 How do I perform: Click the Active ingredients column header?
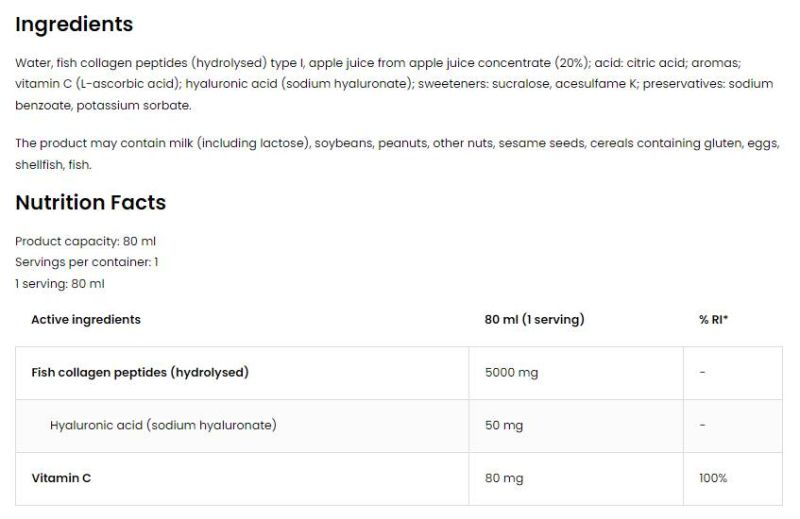(86, 320)
